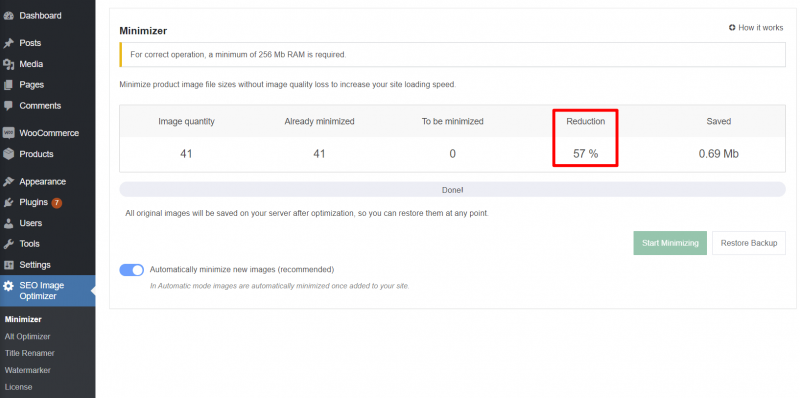This screenshot has width=800, height=398.
Task: Click the Start Minimizing button
Action: tap(670, 243)
